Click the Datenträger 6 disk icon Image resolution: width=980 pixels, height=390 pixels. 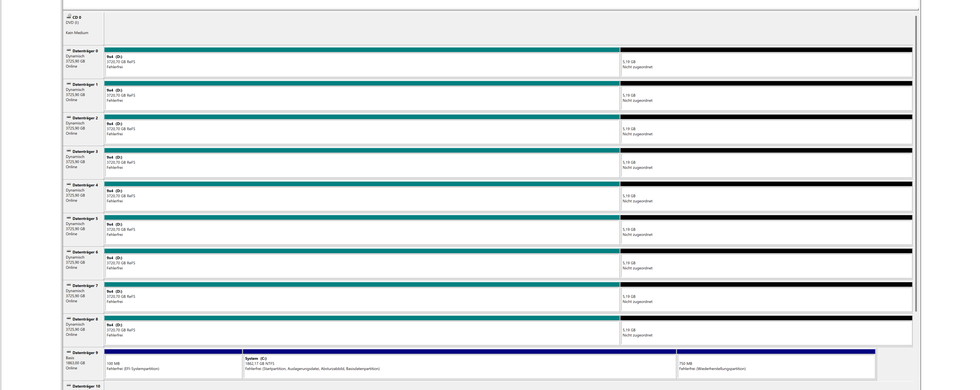(69, 251)
